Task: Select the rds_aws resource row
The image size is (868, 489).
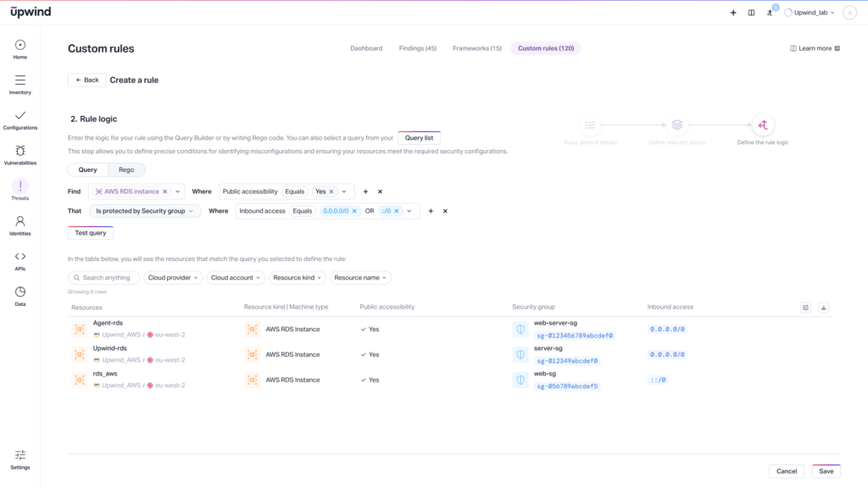Action: [449, 380]
